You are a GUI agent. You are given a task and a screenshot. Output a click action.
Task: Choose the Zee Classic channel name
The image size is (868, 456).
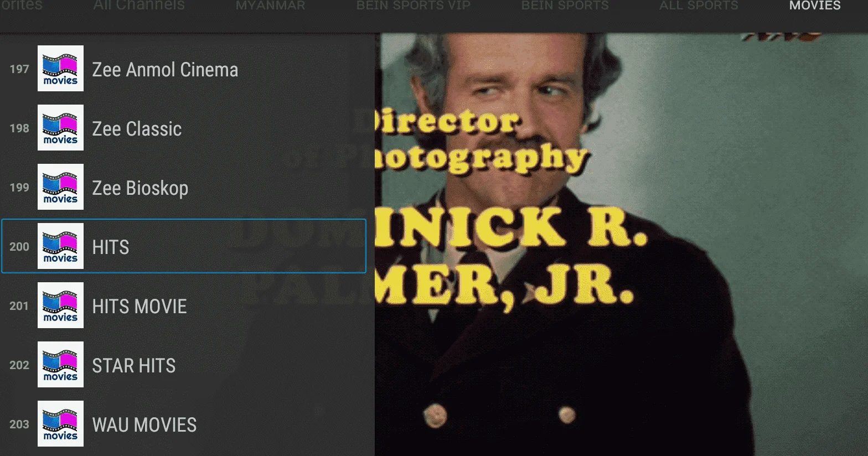pos(137,129)
